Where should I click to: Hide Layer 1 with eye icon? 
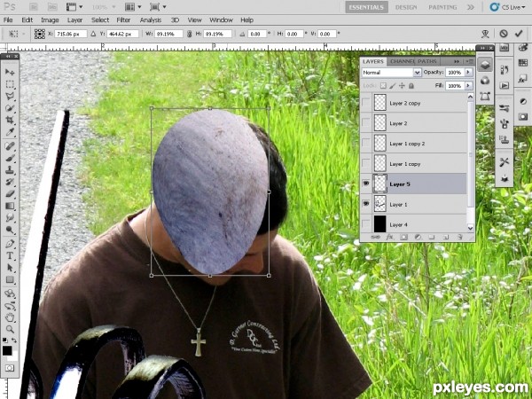tap(366, 204)
